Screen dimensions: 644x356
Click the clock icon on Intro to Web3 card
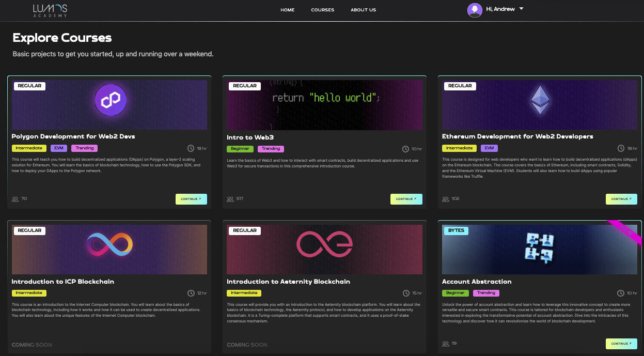point(406,149)
